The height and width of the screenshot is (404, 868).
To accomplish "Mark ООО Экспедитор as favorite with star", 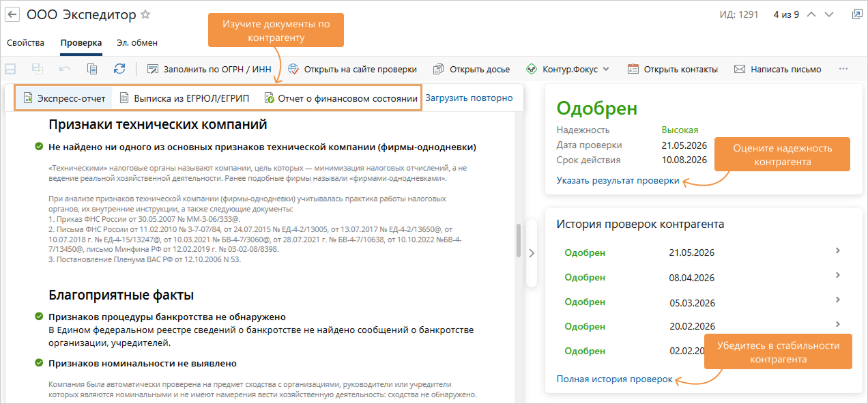I will click(145, 14).
